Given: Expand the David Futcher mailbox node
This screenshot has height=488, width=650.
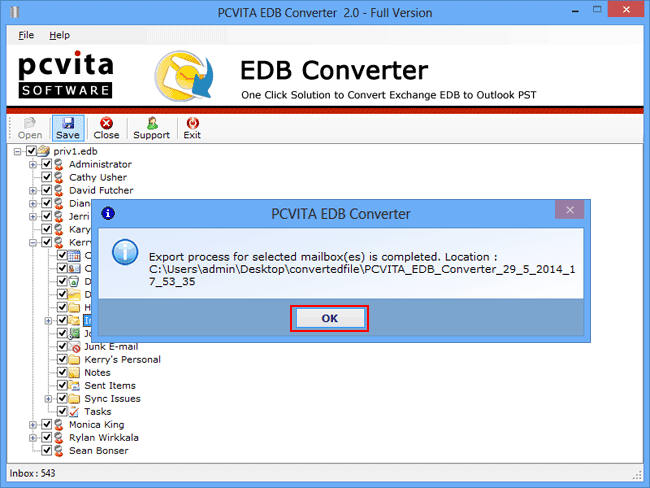Looking at the screenshot, I should point(33,191).
